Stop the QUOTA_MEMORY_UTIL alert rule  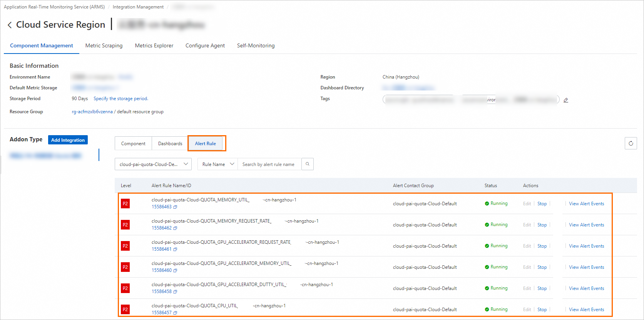pyautogui.click(x=542, y=204)
